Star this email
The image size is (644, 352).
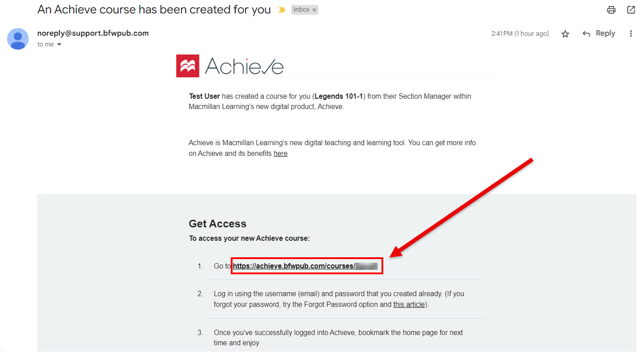565,34
